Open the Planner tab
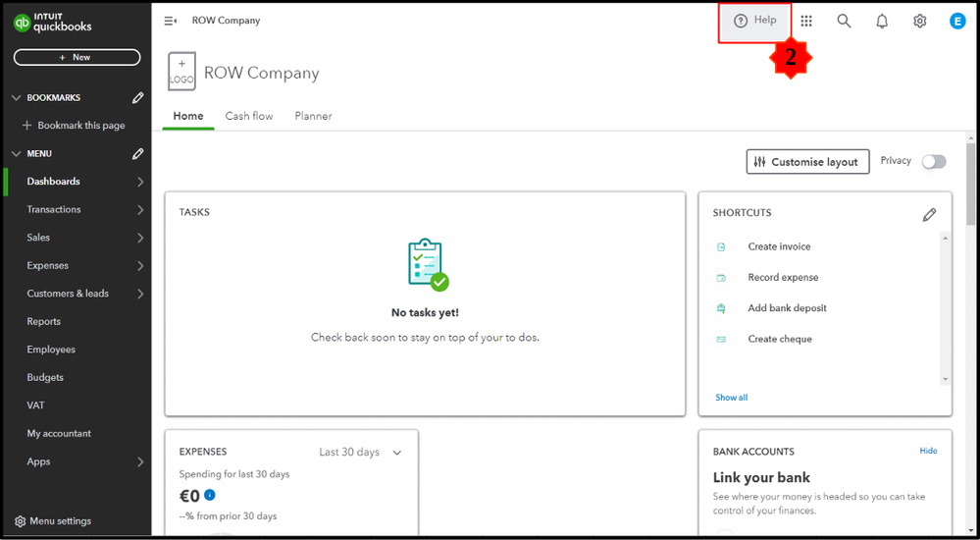980x540 pixels. [x=313, y=116]
